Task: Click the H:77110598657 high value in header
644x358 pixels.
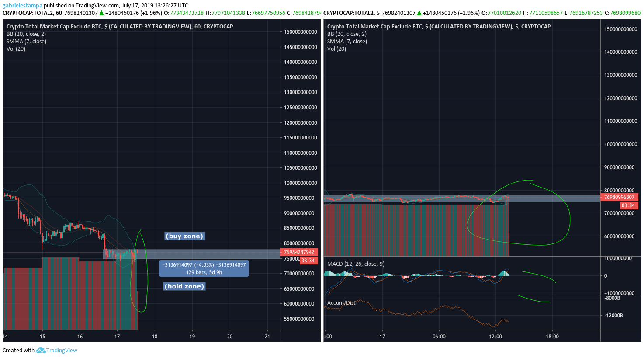Action: [x=543, y=13]
